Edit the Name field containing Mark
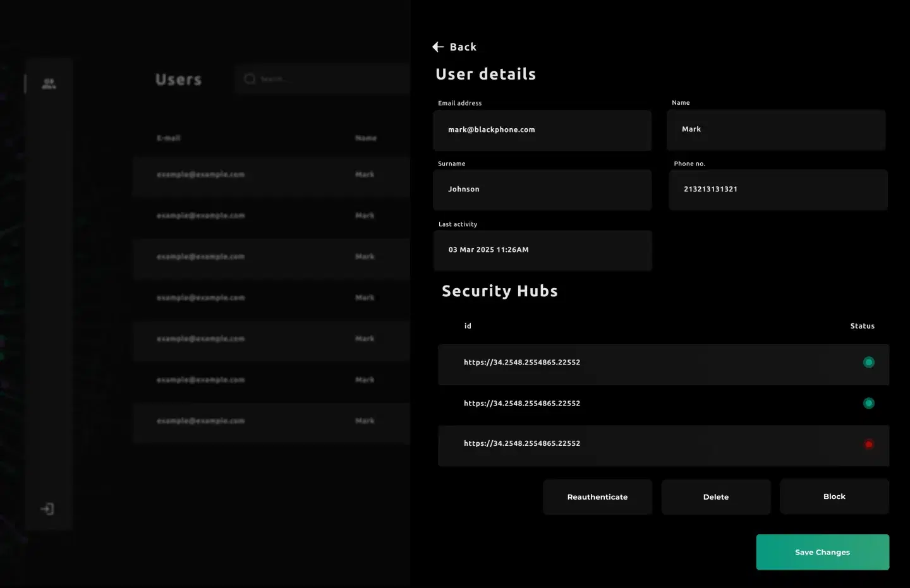 pos(776,130)
